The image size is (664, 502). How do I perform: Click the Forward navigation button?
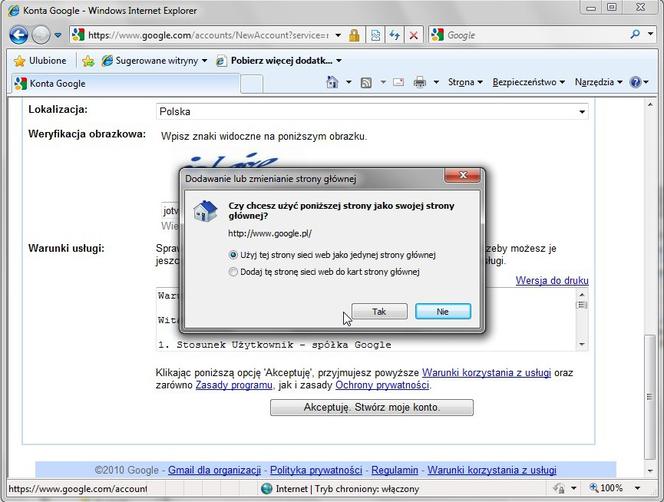41,35
